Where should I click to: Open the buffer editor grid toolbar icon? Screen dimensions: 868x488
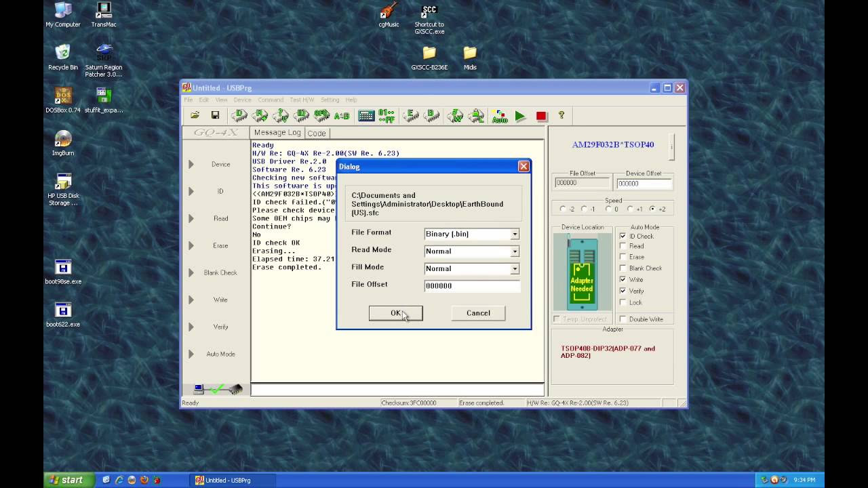(366, 116)
